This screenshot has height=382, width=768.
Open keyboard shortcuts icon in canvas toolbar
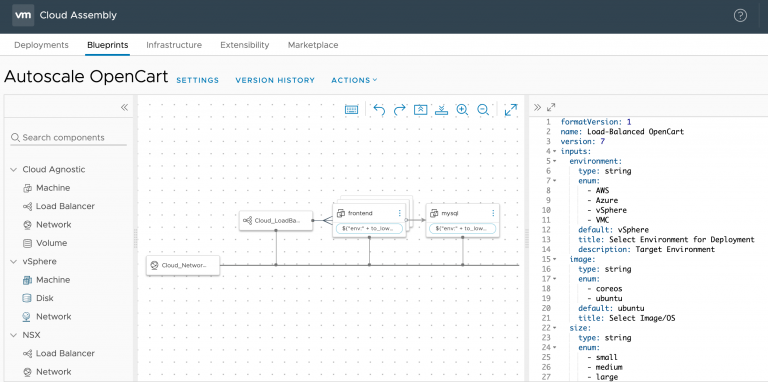pos(352,110)
